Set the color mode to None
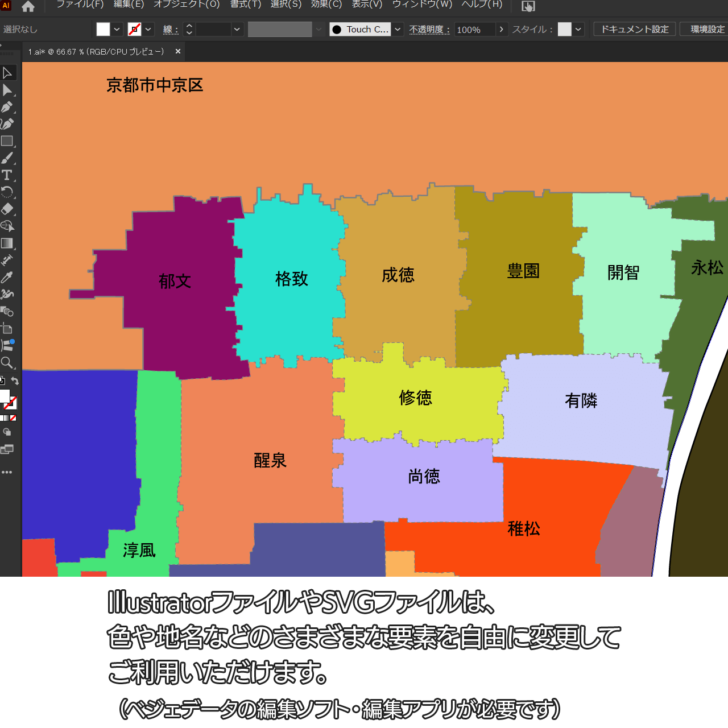This screenshot has height=728, width=728. coord(13,418)
